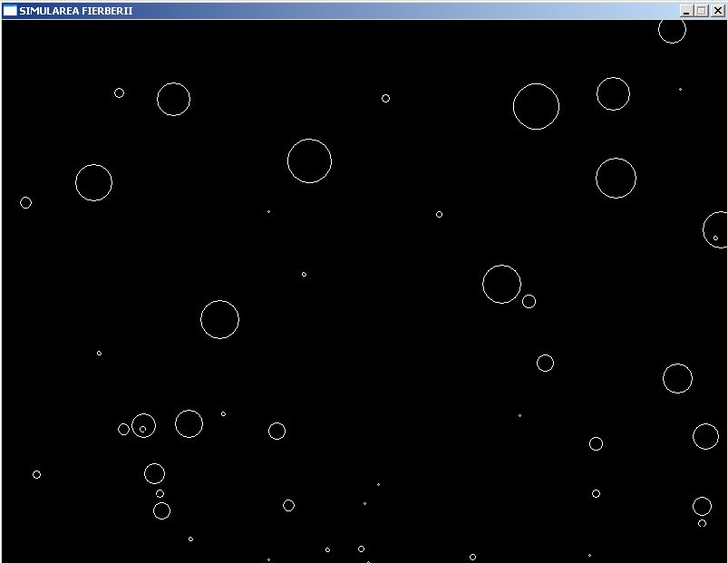Maximize the SIMULAREA FIERBERII window
728x563 pixels.
pyautogui.click(x=702, y=11)
